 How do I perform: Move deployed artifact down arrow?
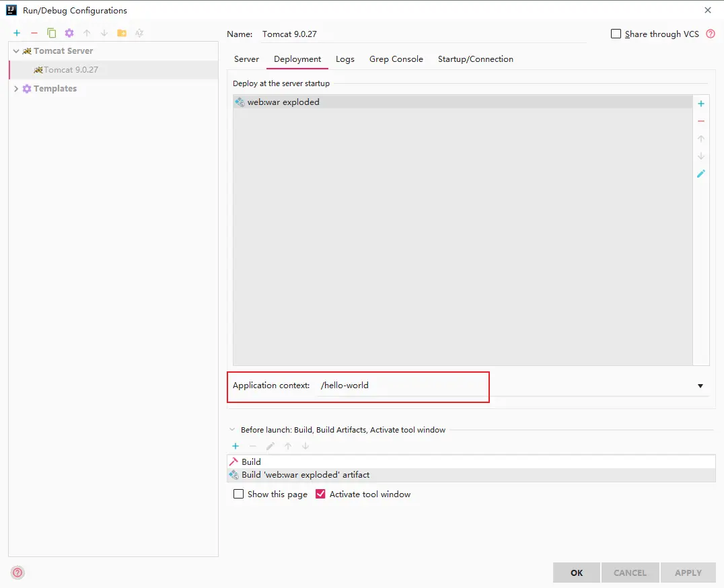pyautogui.click(x=701, y=156)
